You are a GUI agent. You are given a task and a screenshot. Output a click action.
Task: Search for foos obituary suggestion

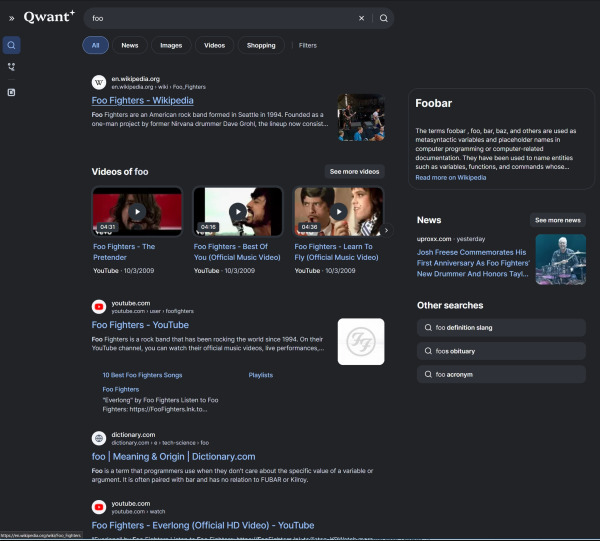coord(501,351)
